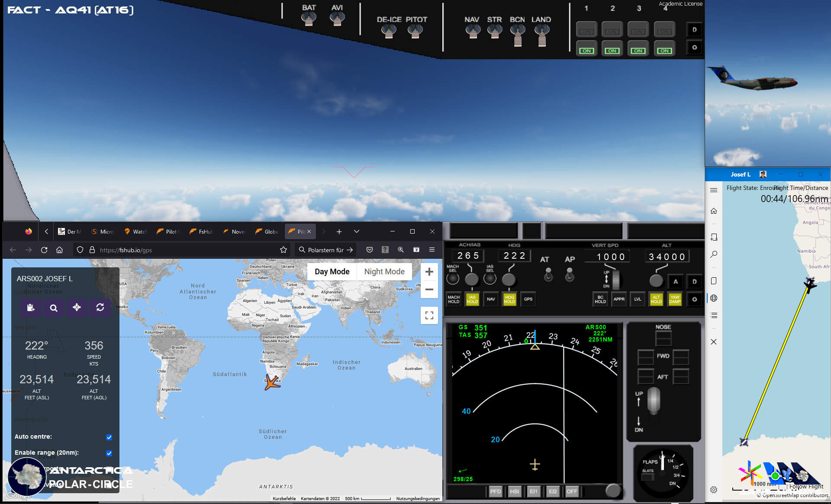
Task: Engage the NAV autopilot mode button
Action: pyautogui.click(x=491, y=299)
